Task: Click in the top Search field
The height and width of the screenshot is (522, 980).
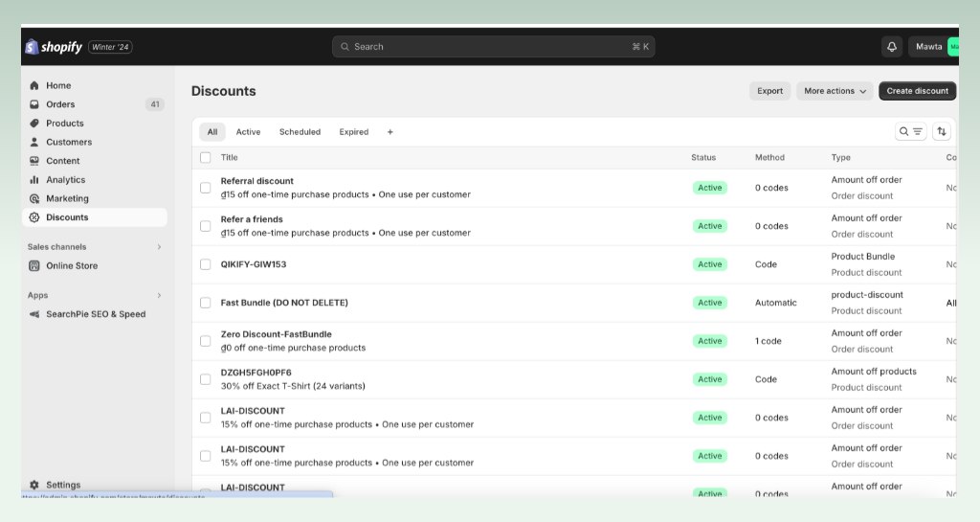Action: (x=493, y=47)
